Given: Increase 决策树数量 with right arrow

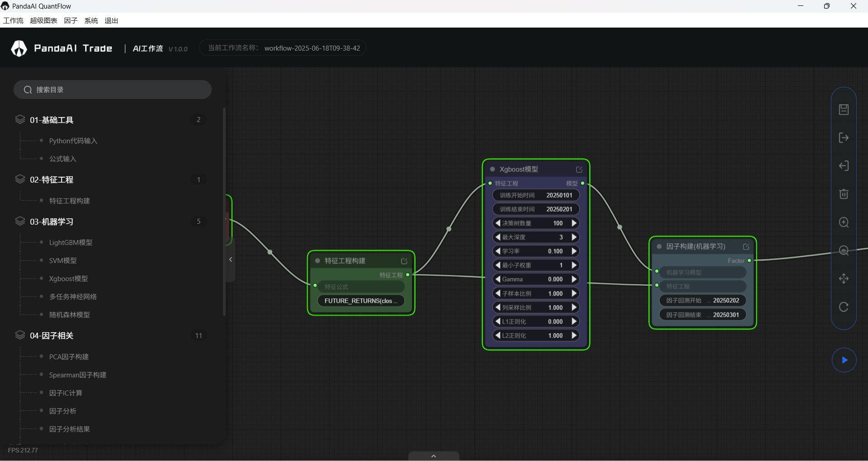Looking at the screenshot, I should [x=574, y=223].
